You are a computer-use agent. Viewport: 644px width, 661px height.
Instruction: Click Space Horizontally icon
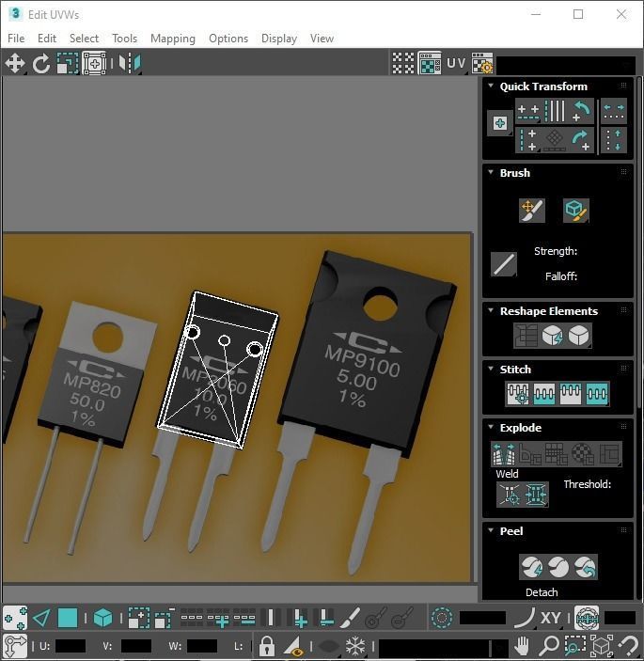click(x=614, y=112)
